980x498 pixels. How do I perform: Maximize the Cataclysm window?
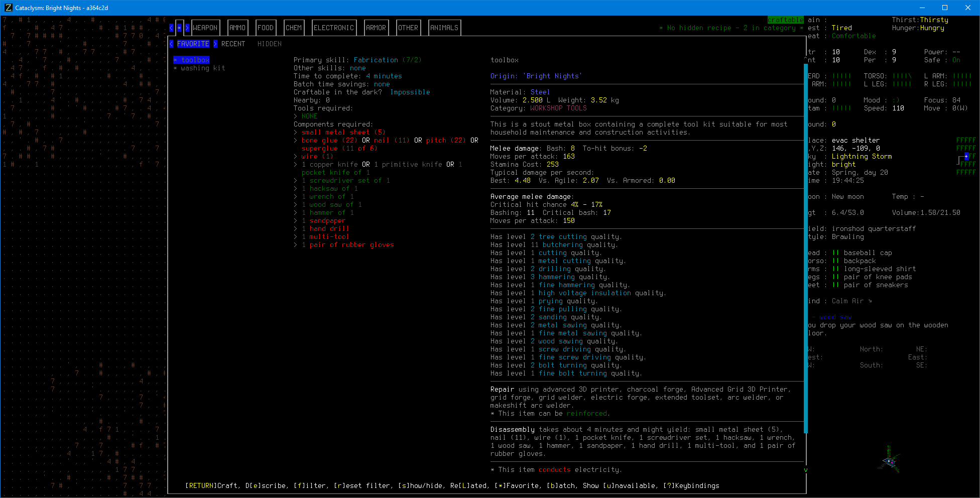click(945, 8)
